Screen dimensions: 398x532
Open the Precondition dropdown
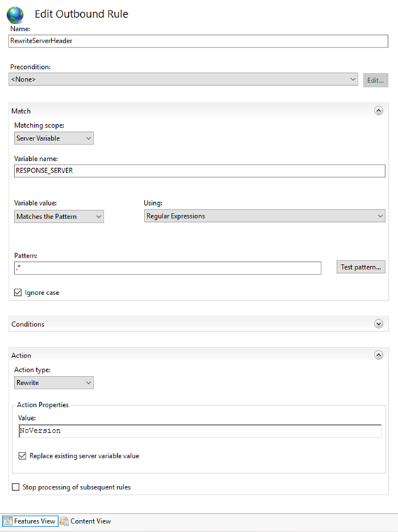coord(183,79)
